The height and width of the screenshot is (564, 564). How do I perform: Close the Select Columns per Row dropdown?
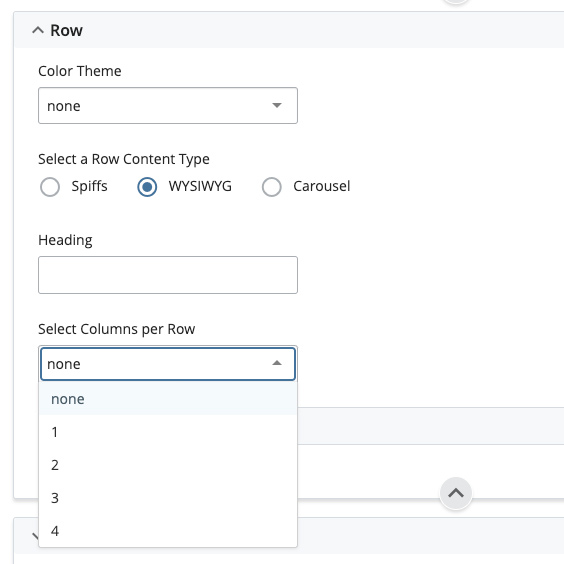pos(168,364)
